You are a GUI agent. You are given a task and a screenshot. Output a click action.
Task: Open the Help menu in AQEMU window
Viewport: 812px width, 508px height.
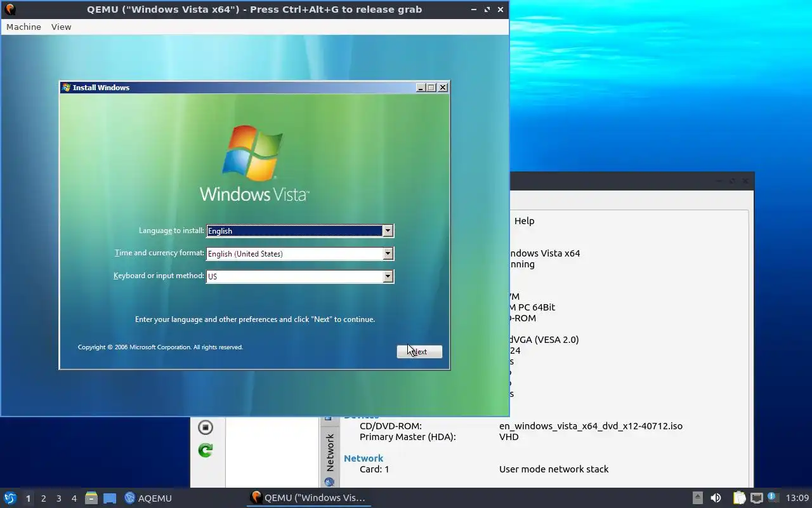[524, 221]
